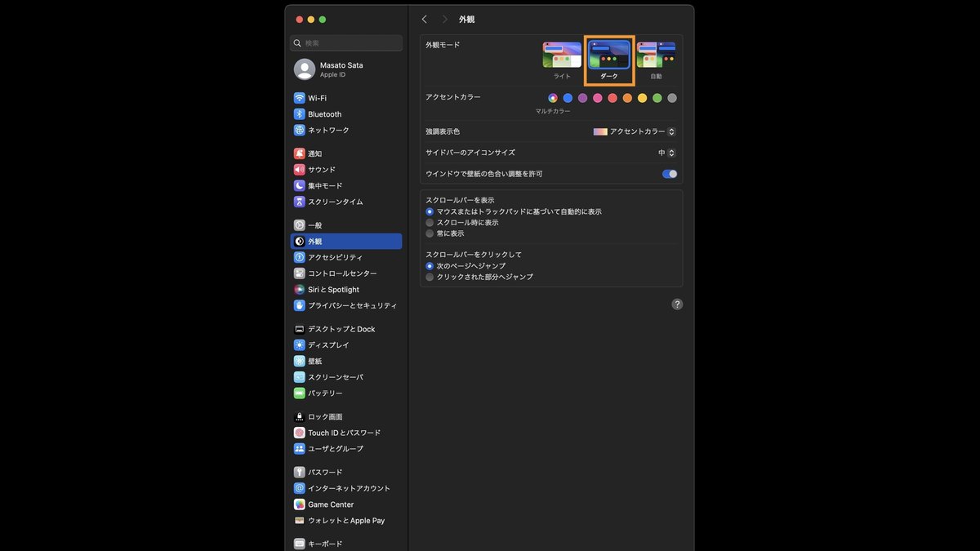Click the back navigation arrow
980x551 pixels.
pyautogui.click(x=424, y=18)
